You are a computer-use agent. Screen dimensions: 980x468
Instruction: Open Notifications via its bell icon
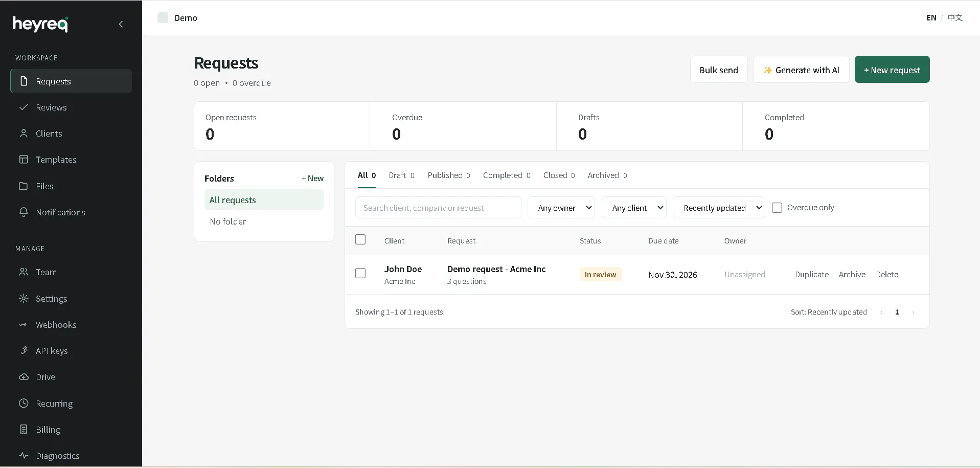click(24, 212)
